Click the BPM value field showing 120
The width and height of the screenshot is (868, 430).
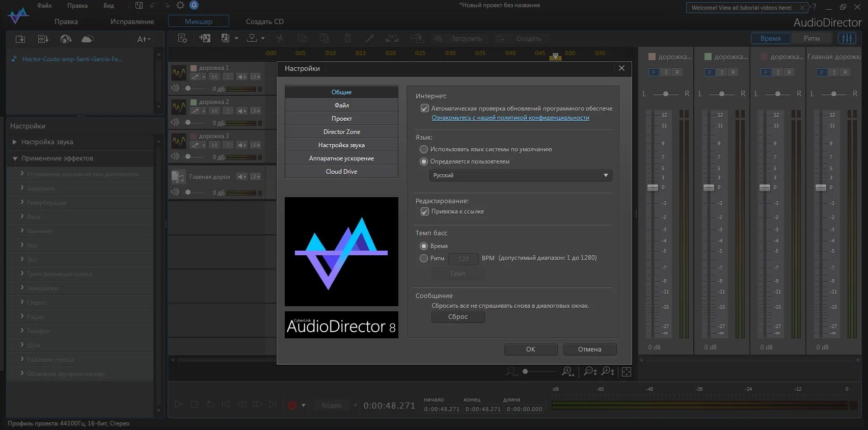point(463,259)
